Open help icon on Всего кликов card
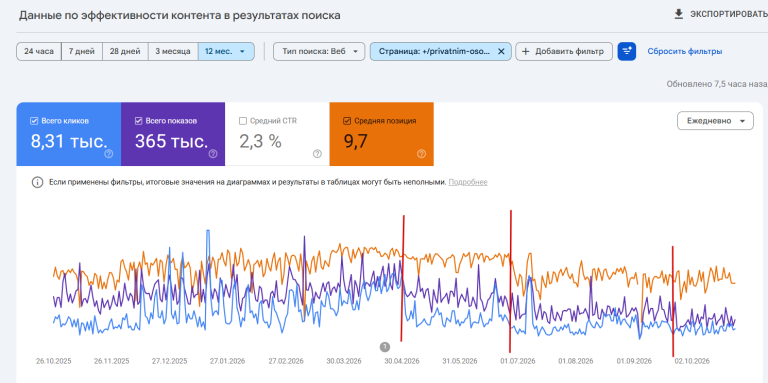Viewport: 768px width, 383px height. [109, 154]
